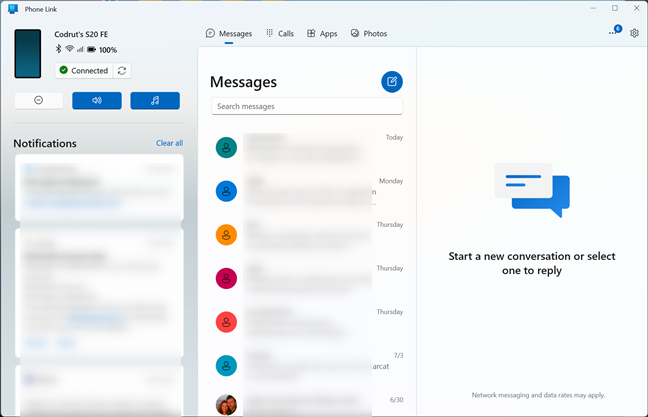Click the Connected status button

(84, 71)
